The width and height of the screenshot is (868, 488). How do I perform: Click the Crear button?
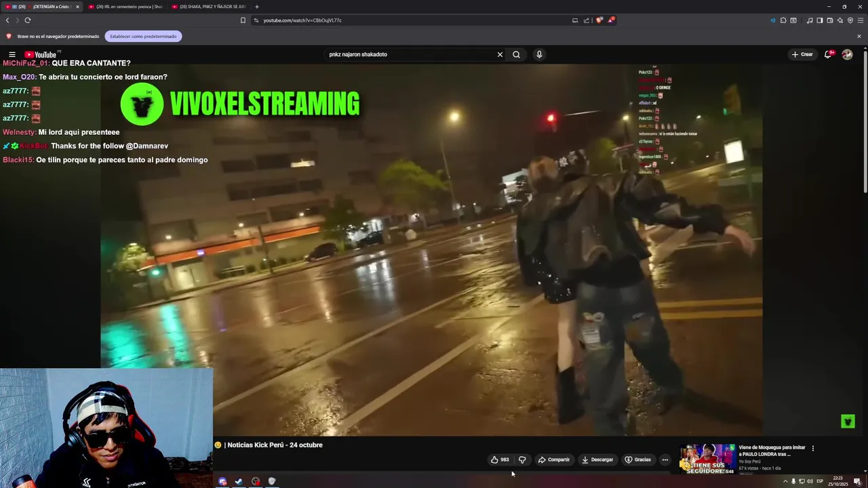click(x=802, y=54)
